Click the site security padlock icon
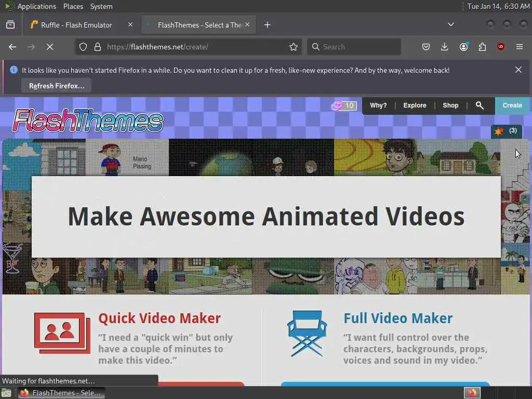The image size is (532, 399). pyautogui.click(x=98, y=47)
